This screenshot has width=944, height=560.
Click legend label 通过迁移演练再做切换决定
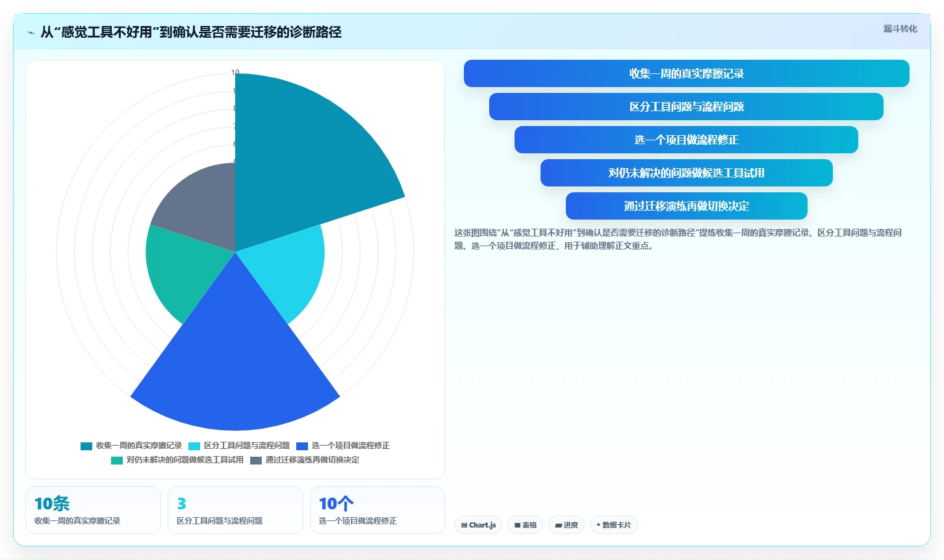pos(313,460)
